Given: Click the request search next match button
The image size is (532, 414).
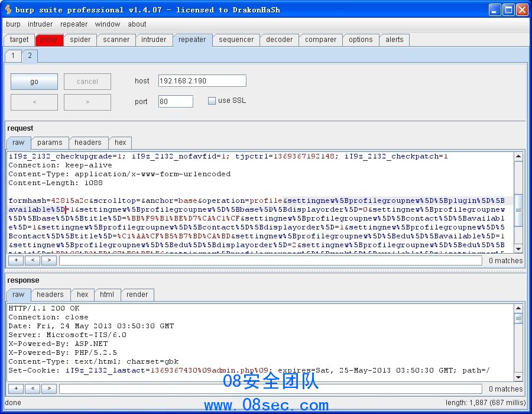Looking at the screenshot, I should tap(49, 260).
